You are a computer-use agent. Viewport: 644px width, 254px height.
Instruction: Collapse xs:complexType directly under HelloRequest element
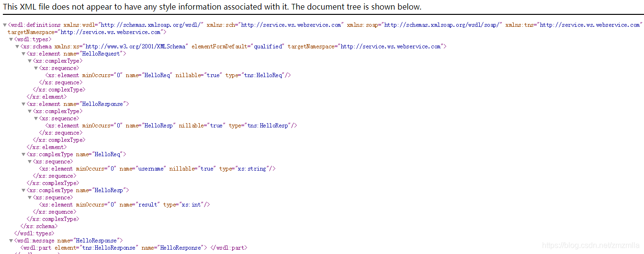point(30,61)
